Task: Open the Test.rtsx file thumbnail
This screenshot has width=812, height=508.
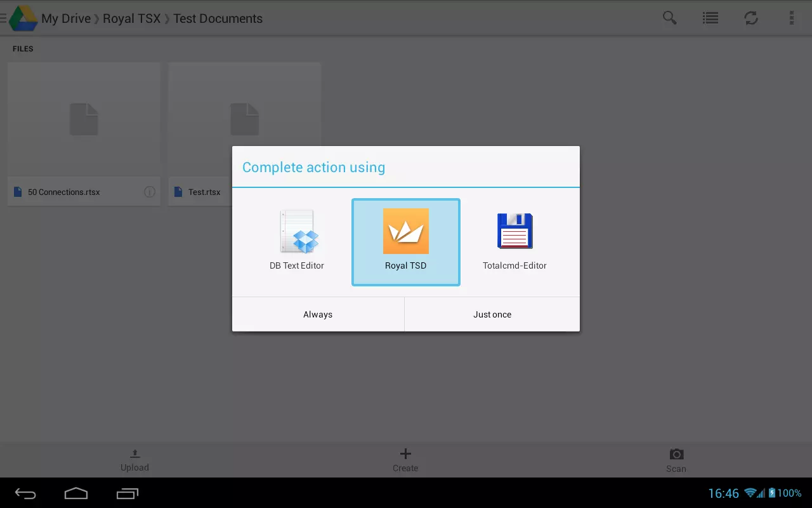Action: click(x=244, y=119)
